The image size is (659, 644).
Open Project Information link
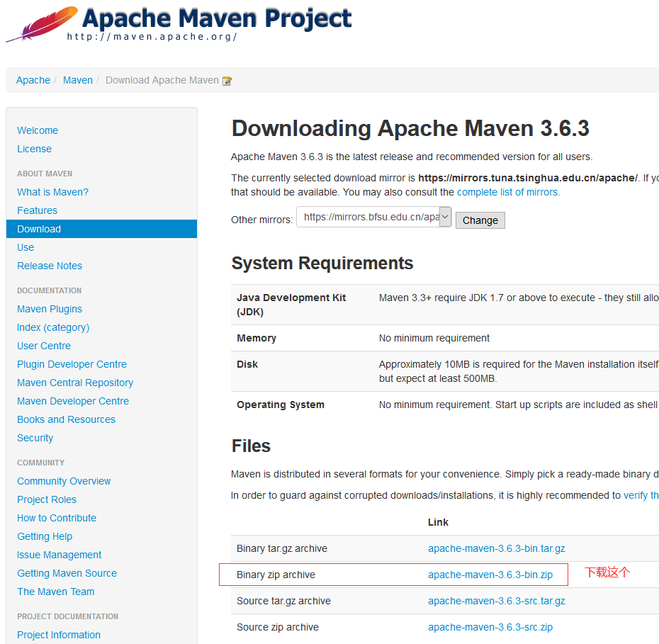[x=58, y=635]
